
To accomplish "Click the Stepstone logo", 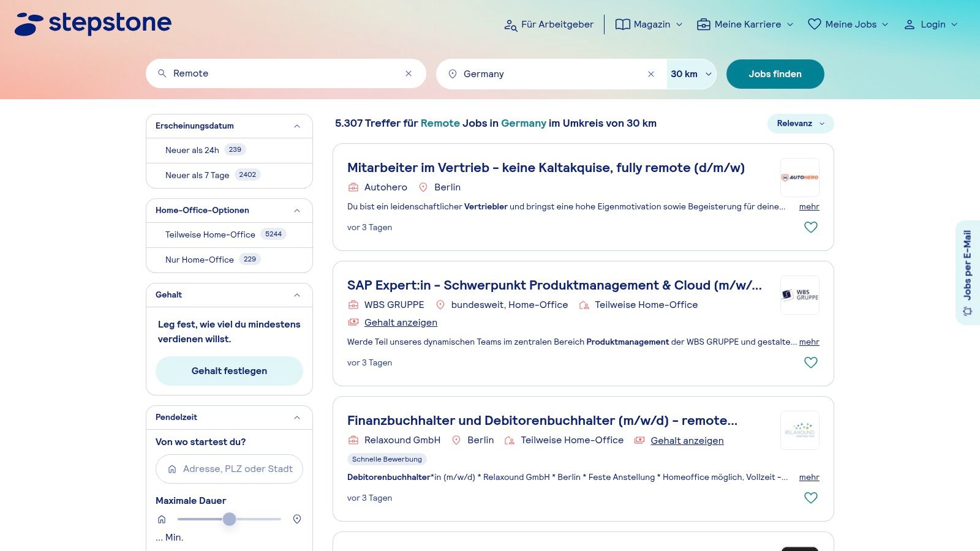I will click(x=93, y=23).
